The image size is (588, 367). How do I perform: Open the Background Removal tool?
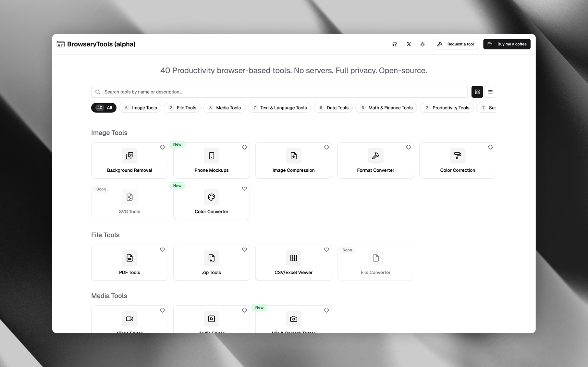click(129, 160)
